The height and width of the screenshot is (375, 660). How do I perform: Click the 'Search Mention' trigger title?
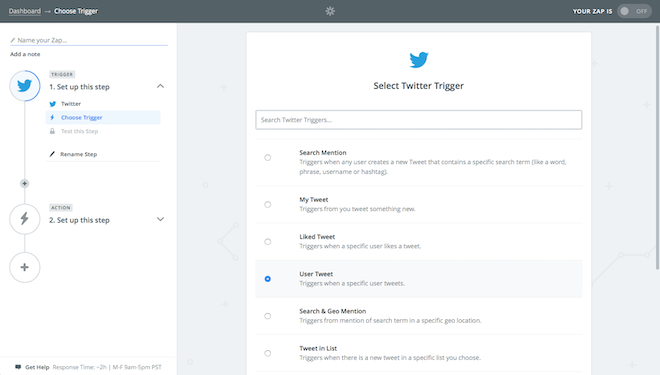(x=323, y=153)
